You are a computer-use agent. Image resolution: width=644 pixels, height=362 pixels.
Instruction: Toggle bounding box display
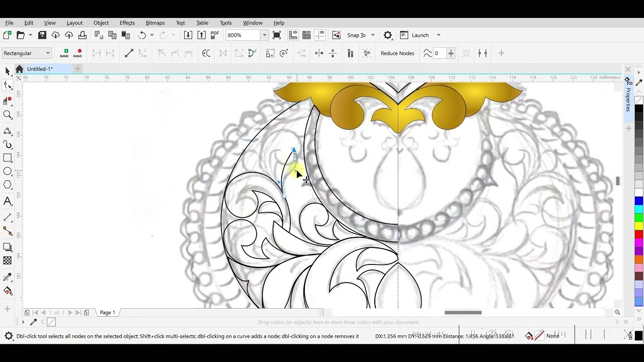[x=482, y=53]
